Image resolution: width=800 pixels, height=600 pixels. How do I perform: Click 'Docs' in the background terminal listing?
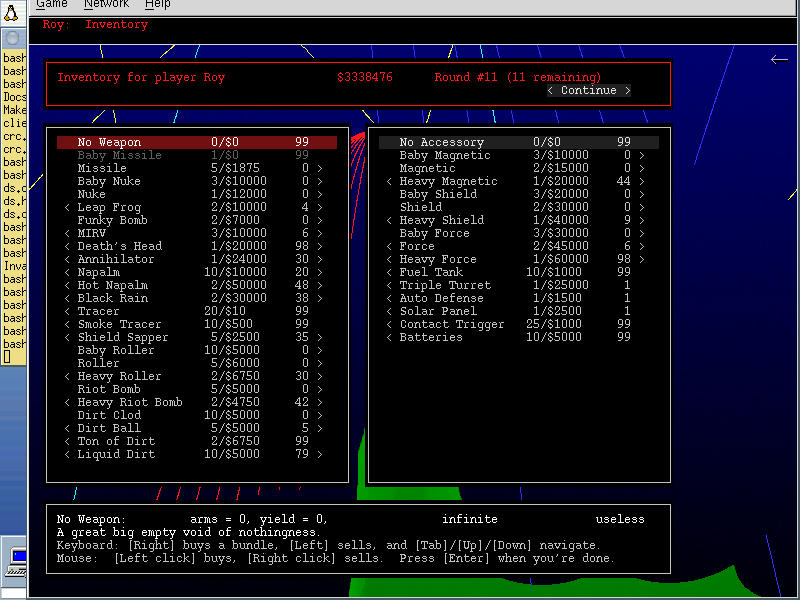pyautogui.click(x=14, y=97)
